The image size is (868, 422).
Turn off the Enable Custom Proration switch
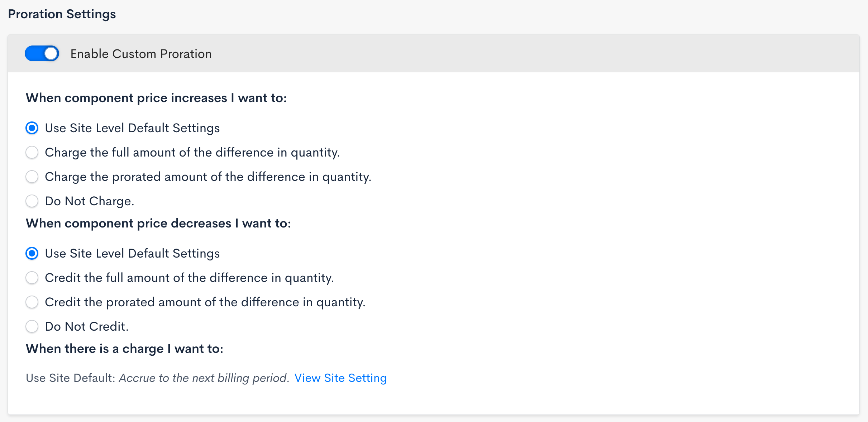[x=42, y=54]
